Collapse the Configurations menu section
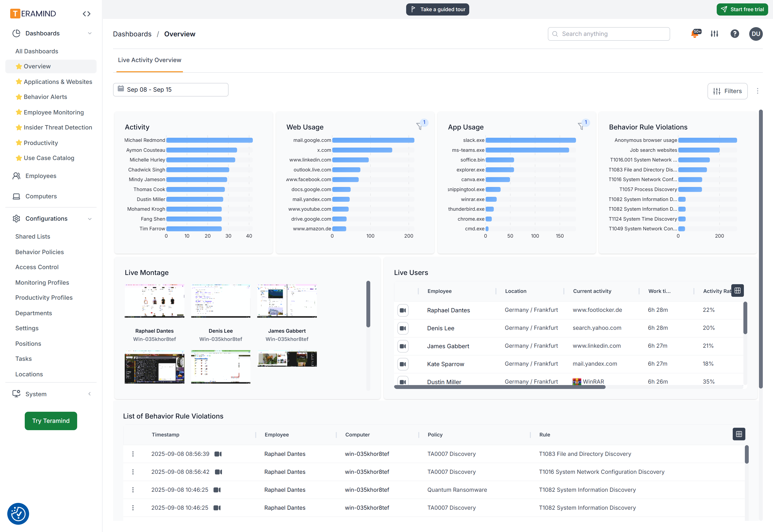 [89, 219]
